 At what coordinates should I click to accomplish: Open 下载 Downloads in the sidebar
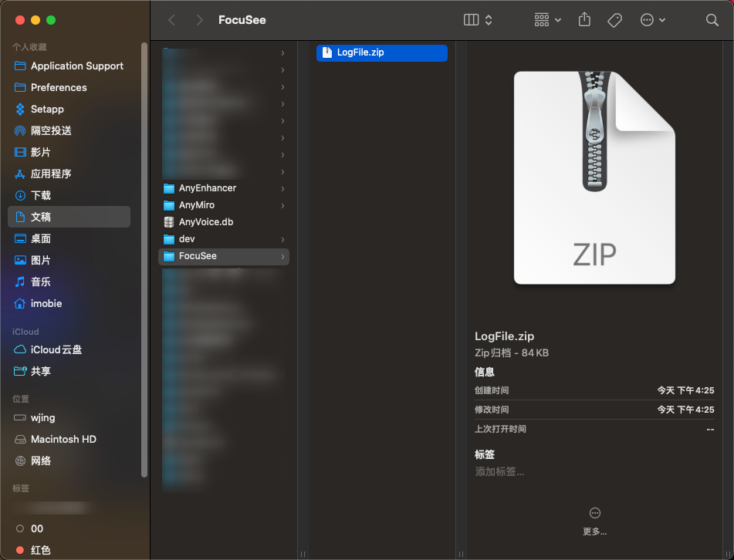tap(40, 195)
